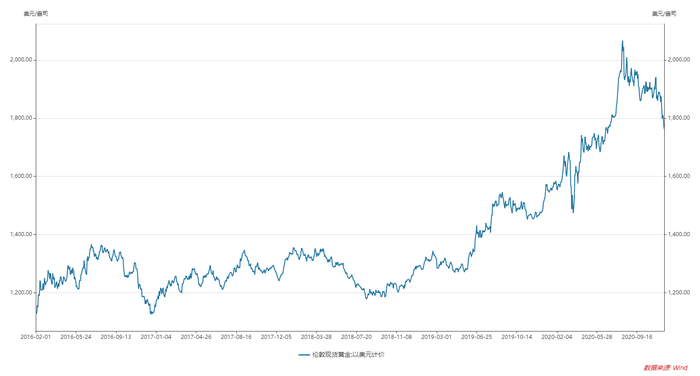Select the 2020-09-16 date axis label
The height and width of the screenshot is (376, 700).
pyautogui.click(x=637, y=337)
